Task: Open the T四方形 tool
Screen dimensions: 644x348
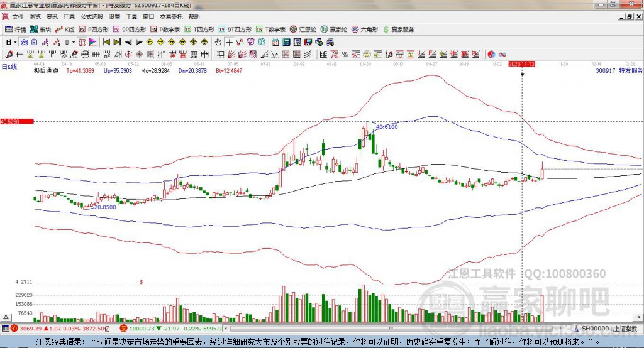Action: (x=199, y=30)
